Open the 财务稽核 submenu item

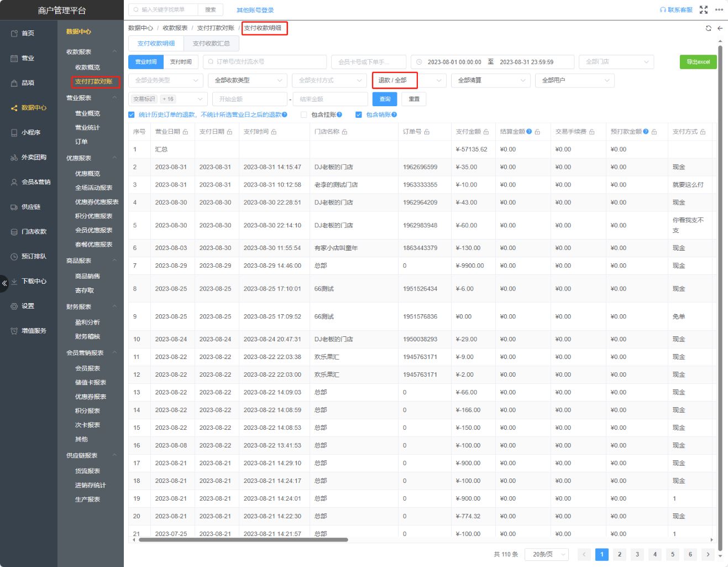point(87,337)
